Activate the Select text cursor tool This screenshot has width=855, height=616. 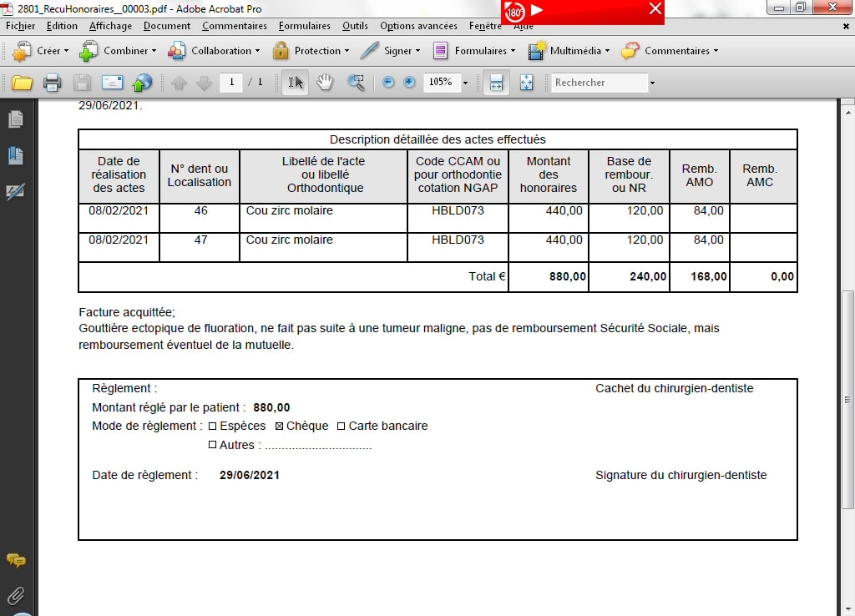[x=295, y=83]
